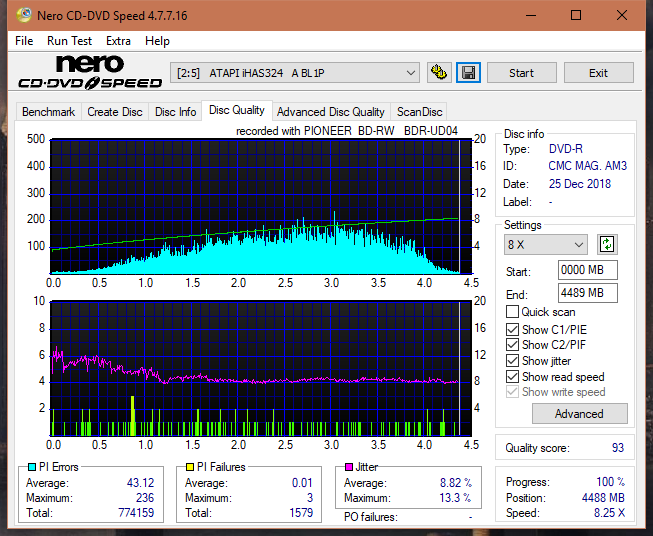Open the File menu
Image resolution: width=653 pixels, height=536 pixels.
(x=24, y=41)
